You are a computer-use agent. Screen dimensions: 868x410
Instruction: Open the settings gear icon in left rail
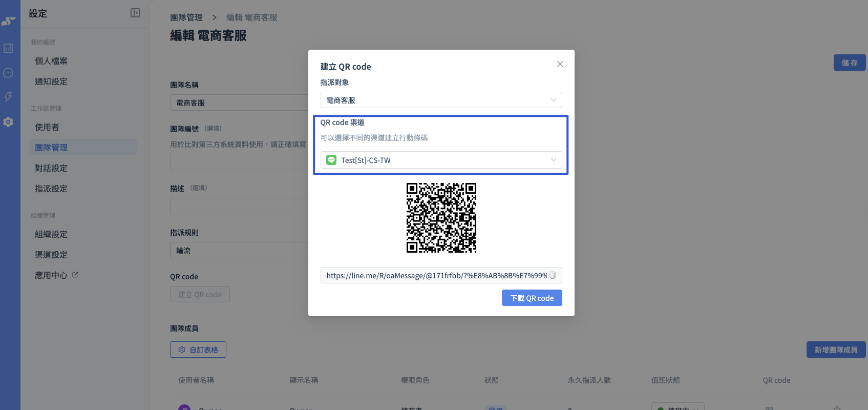point(8,122)
